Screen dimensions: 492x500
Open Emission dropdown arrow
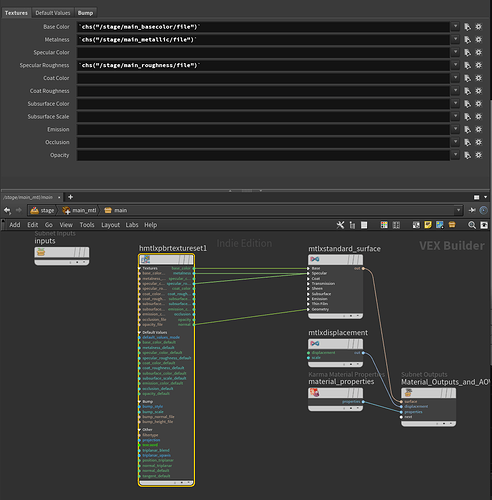pyautogui.click(x=455, y=129)
